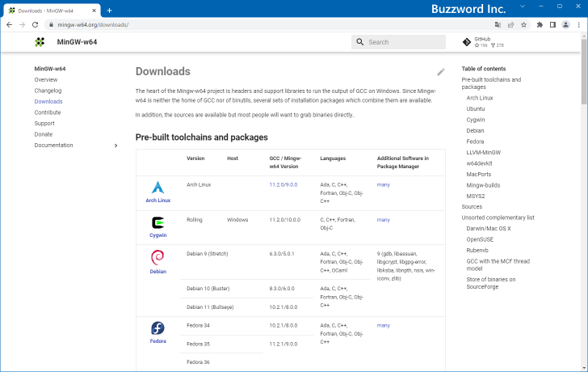
Task: Open the extensions puzzle icon
Action: pos(540,25)
